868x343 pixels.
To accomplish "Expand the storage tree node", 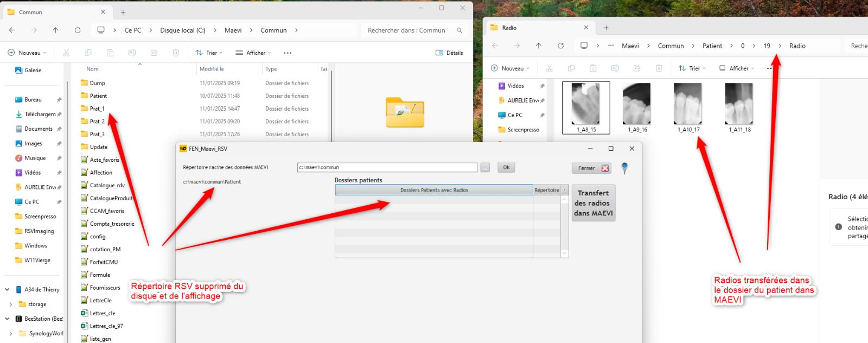I will tap(10, 304).
